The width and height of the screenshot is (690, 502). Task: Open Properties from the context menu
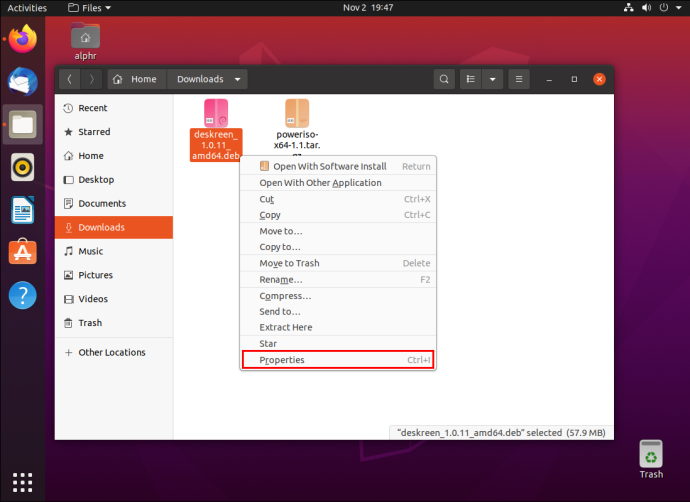tap(338, 360)
